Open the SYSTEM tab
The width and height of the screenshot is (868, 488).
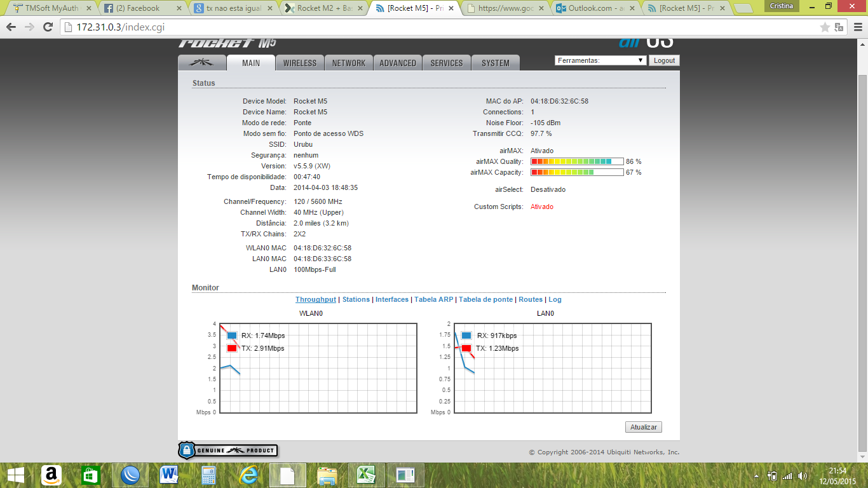click(x=496, y=63)
